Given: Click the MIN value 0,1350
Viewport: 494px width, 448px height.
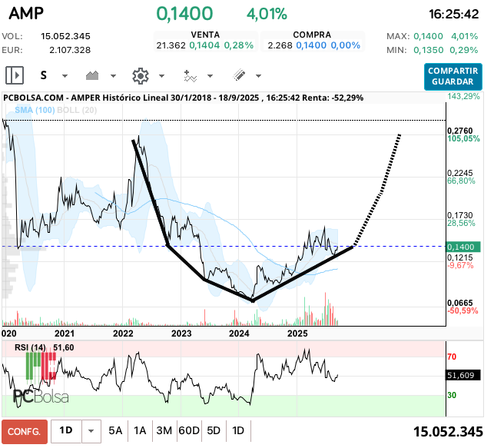Looking at the screenshot, I should tap(429, 50).
